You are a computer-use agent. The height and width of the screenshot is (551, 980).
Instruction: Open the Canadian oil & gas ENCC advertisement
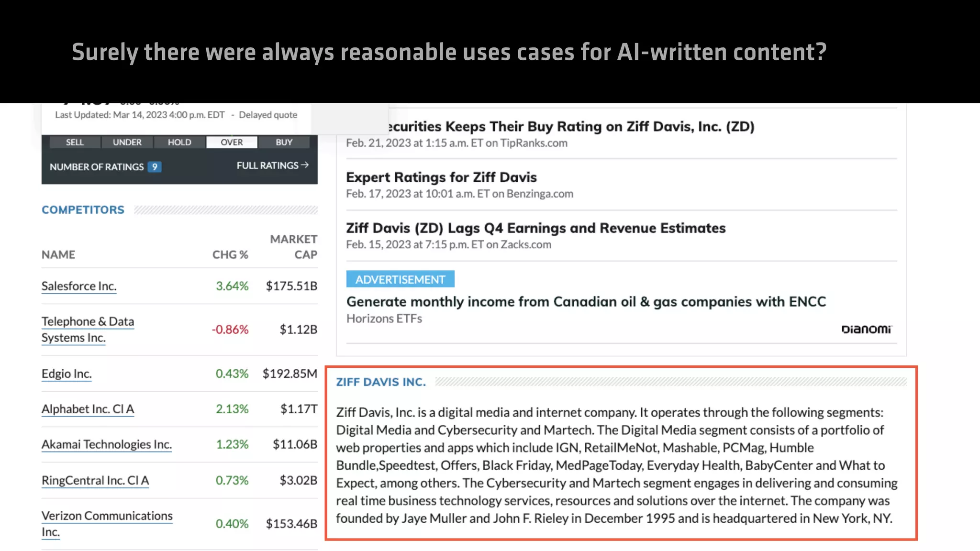586,302
